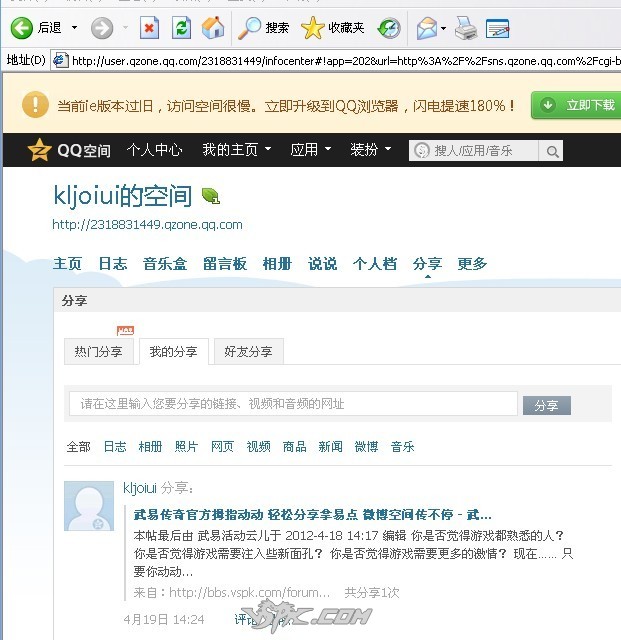Stop page loading with red X icon
This screenshot has width=621, height=640.
click(x=149, y=28)
